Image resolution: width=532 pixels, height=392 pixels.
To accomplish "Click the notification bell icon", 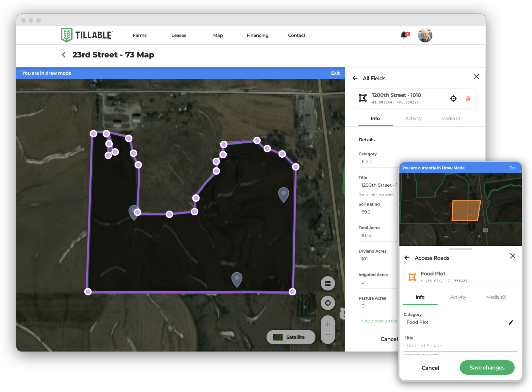I will click(404, 35).
